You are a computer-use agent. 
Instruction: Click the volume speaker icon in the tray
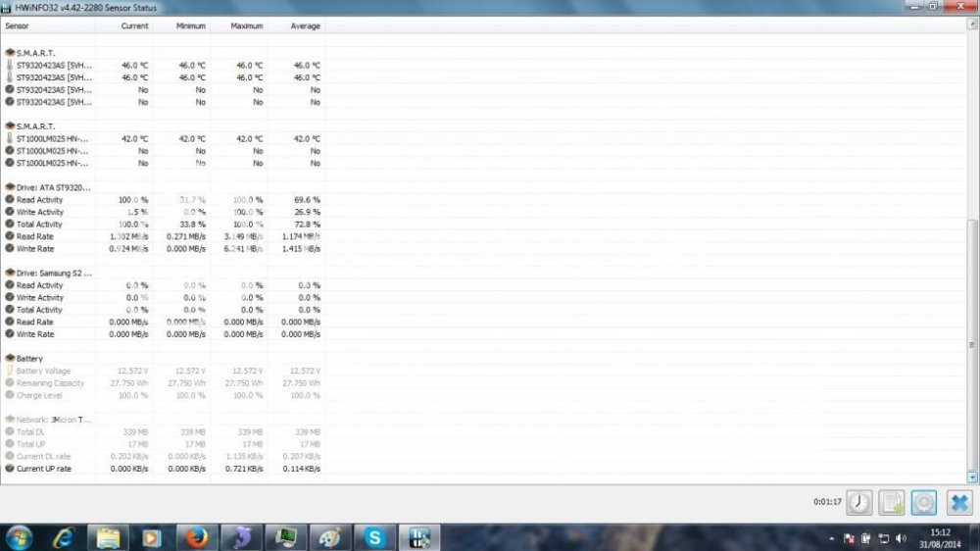tap(901, 538)
